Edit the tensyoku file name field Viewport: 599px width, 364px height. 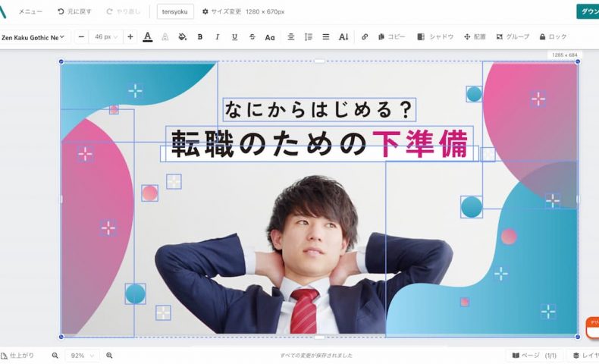(x=175, y=12)
